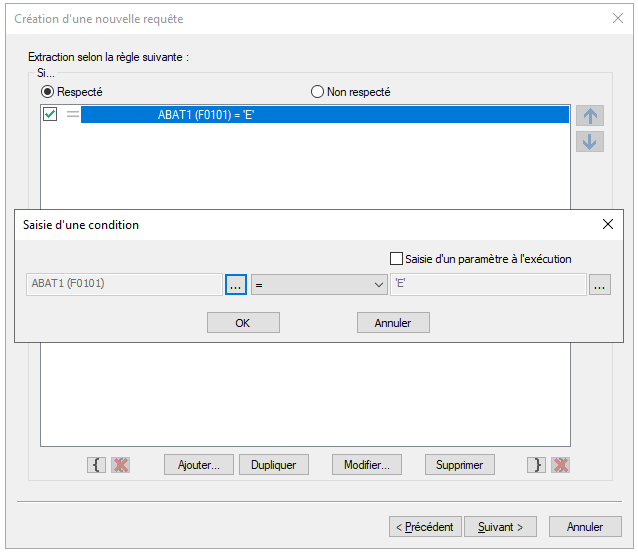Click the Suivant > button
The height and width of the screenshot is (552, 638).
coord(500,527)
